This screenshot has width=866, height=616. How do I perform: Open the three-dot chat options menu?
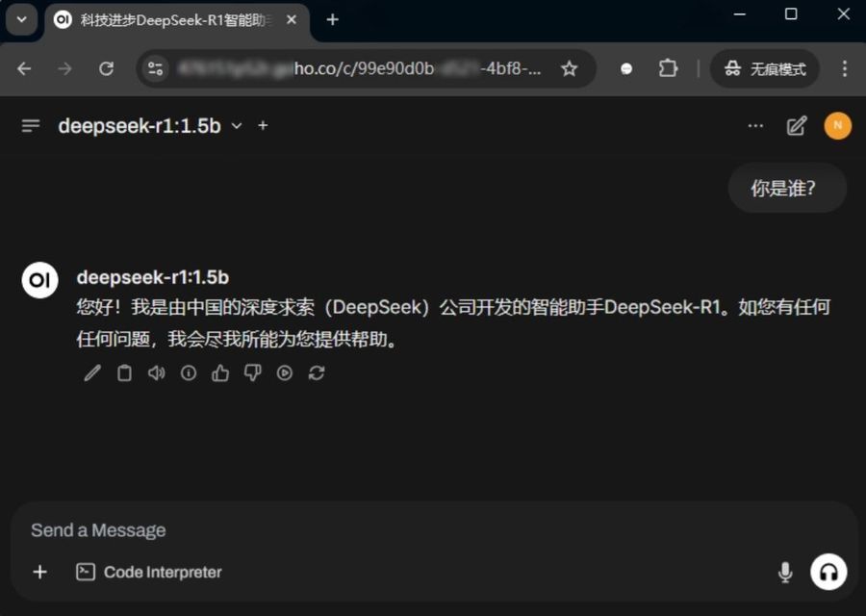tap(755, 126)
